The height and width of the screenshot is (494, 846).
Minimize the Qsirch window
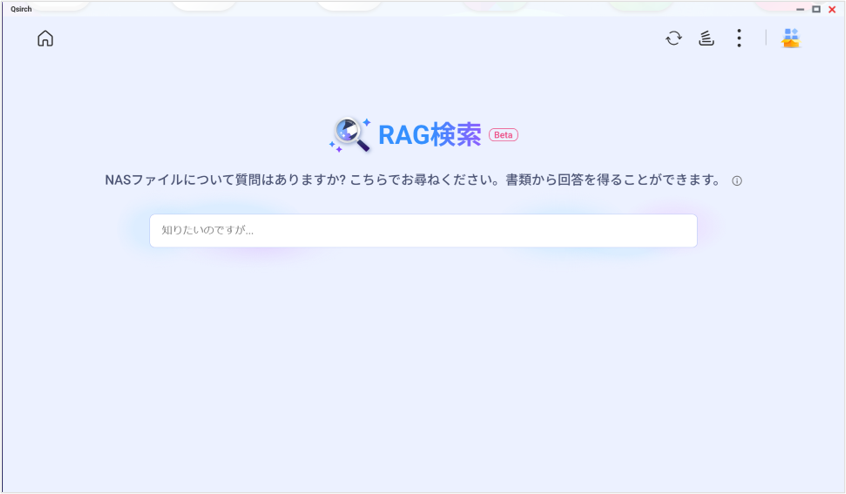800,9
